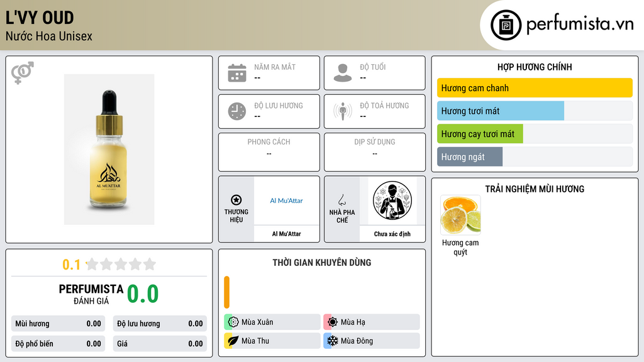The height and width of the screenshot is (362, 644).
Task: Click the Giá score row
Action: click(x=160, y=344)
